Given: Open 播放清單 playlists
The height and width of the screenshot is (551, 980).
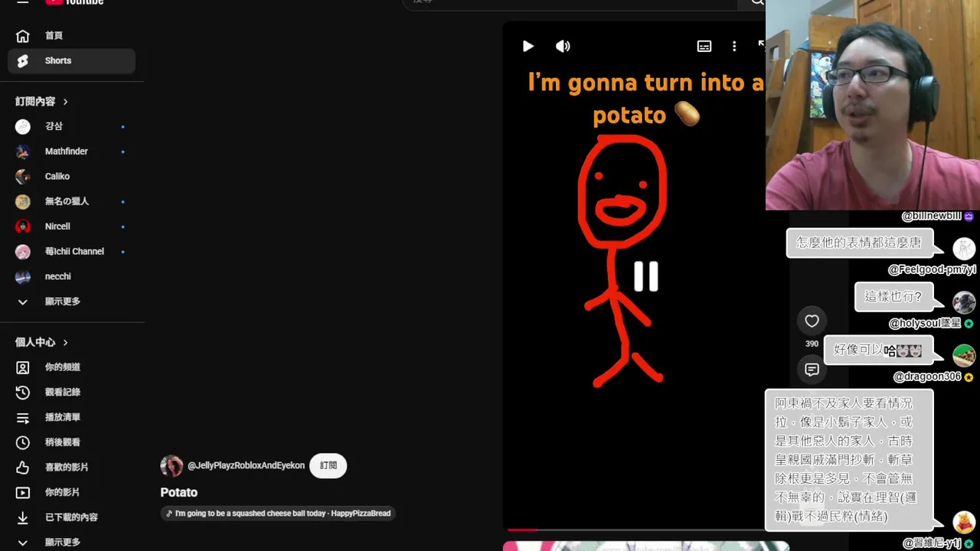Looking at the screenshot, I should pyautogui.click(x=71, y=417).
